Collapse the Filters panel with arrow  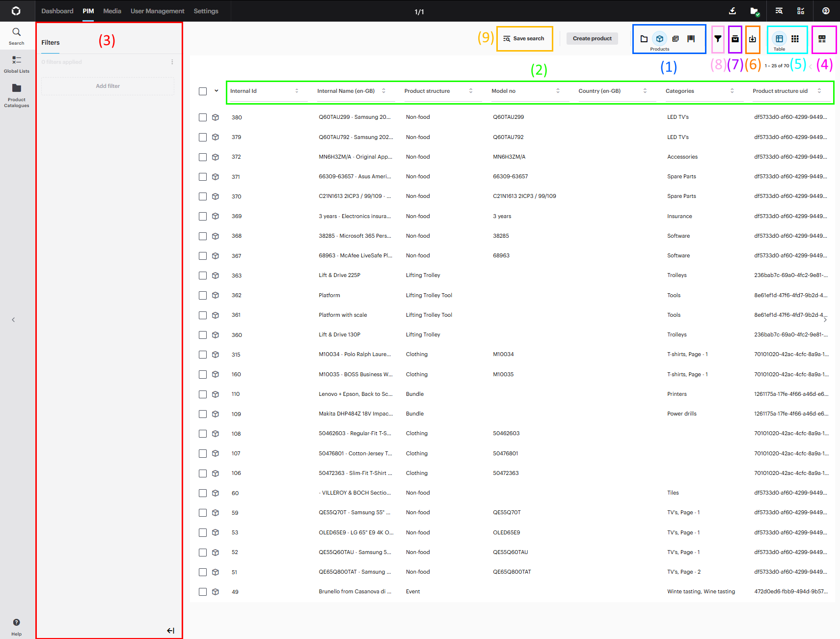170,631
